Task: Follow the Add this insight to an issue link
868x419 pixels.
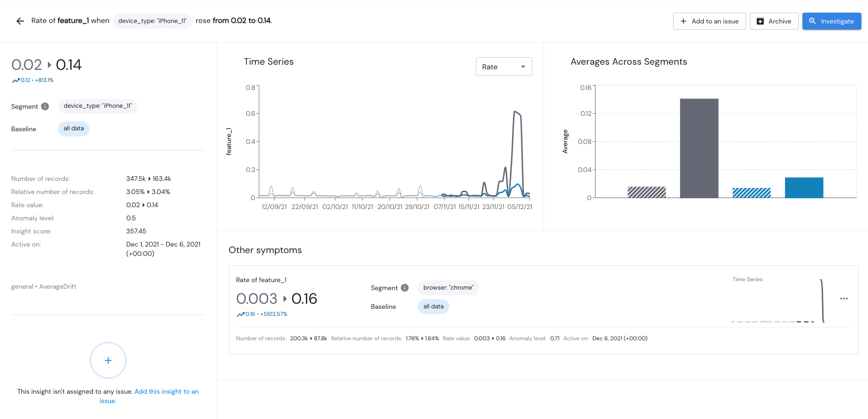Action: coord(166,392)
